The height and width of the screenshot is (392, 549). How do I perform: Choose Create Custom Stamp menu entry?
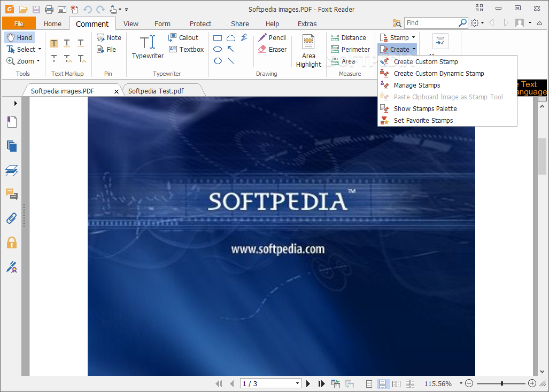click(x=447, y=61)
